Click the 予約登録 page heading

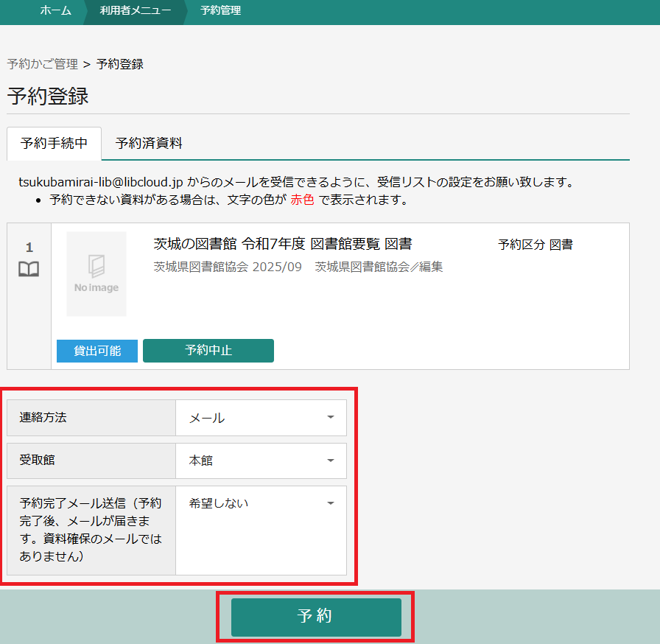(48, 97)
